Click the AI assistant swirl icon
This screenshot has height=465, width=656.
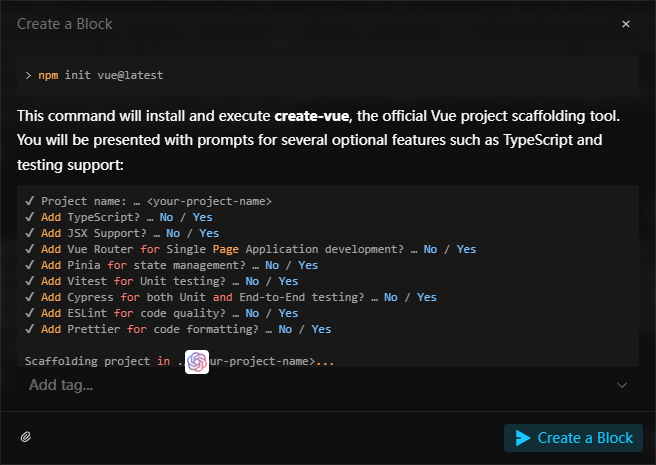(x=197, y=362)
